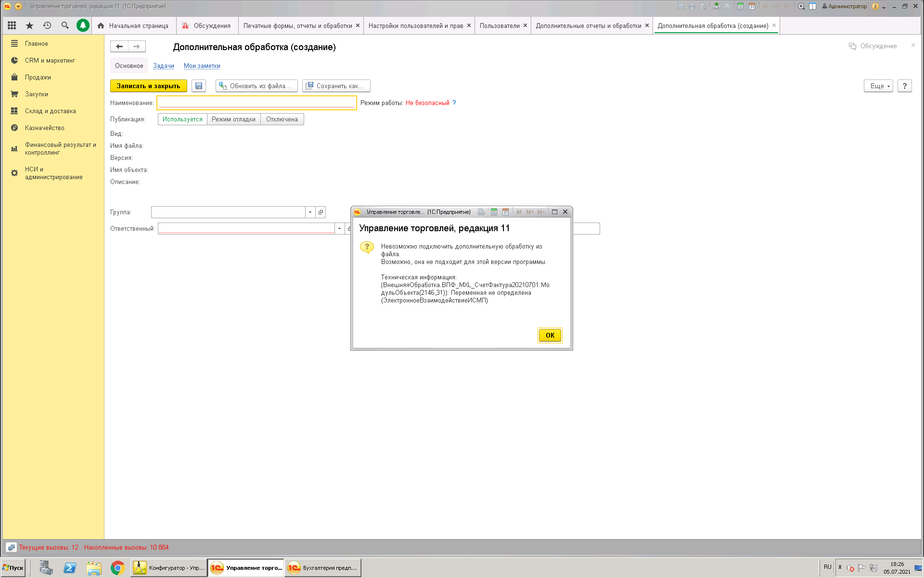Close the Пользователи tab

525,26
